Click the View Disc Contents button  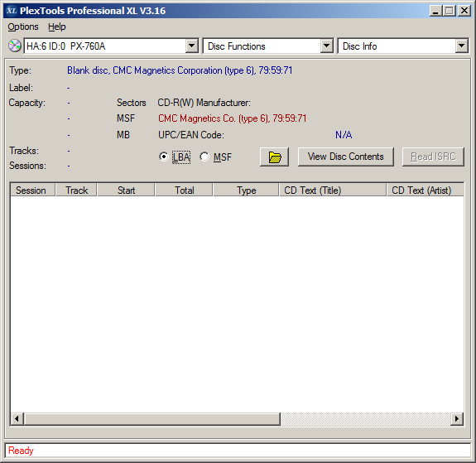pyautogui.click(x=346, y=157)
